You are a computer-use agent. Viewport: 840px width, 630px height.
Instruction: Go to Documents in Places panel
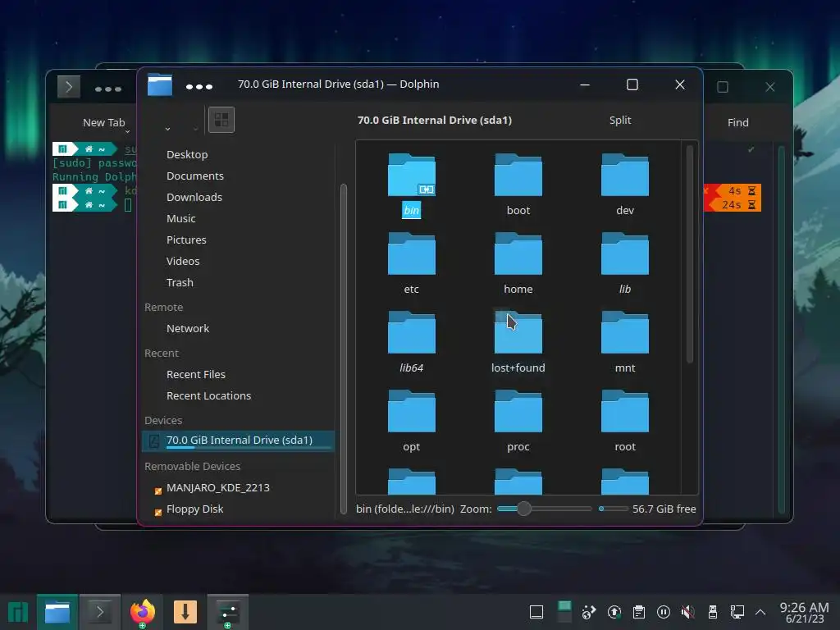[195, 176]
